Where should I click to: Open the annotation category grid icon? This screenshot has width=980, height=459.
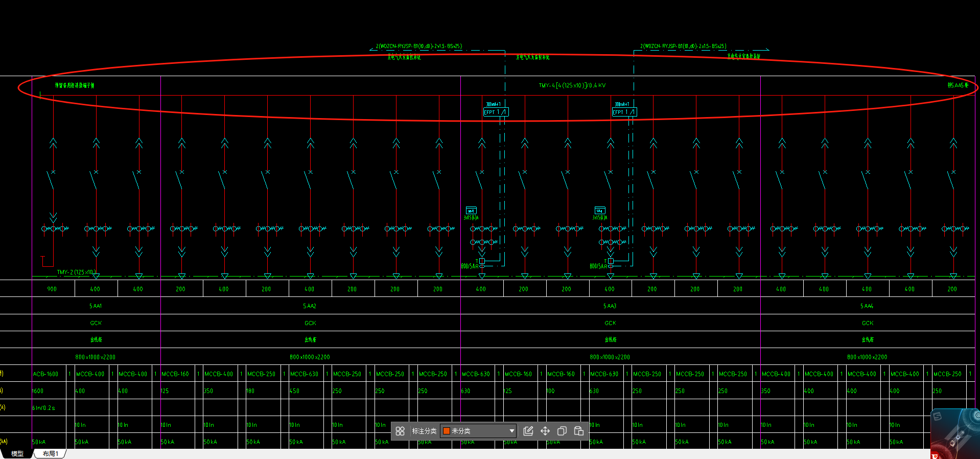(400, 431)
